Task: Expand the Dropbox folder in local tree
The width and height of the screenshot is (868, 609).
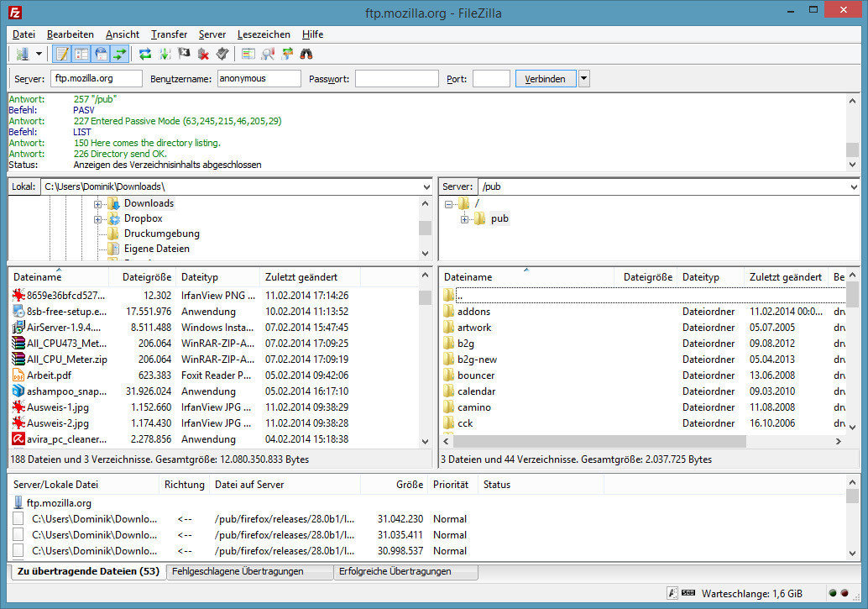Action: 97,219
